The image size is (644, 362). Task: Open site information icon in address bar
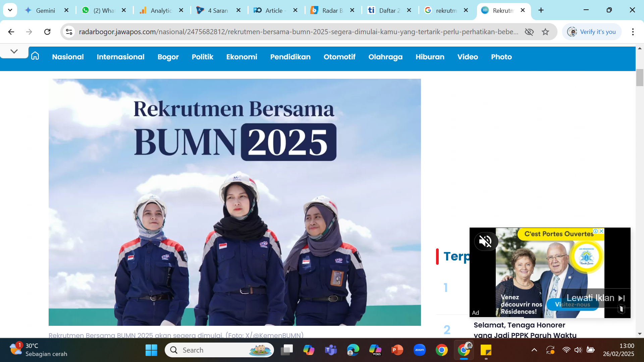tap(69, 32)
